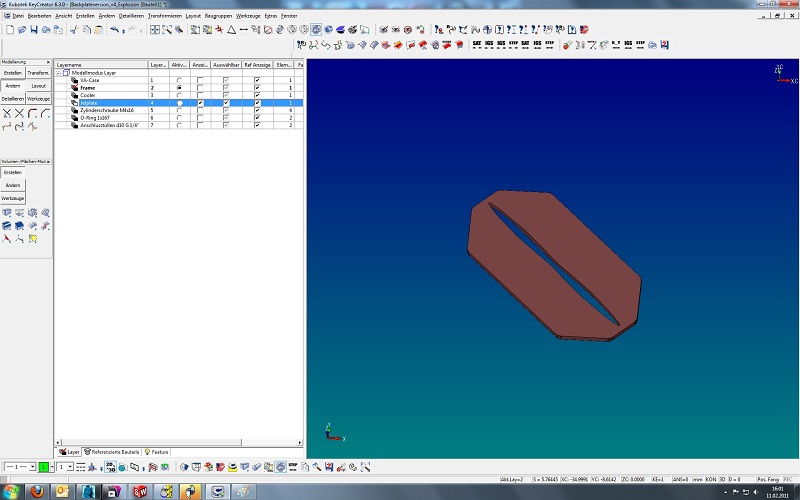Set VA-Case as active layer radio

[x=179, y=80]
